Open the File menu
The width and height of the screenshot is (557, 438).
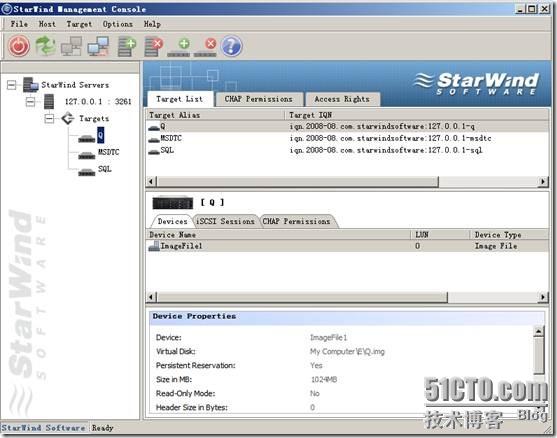19,24
